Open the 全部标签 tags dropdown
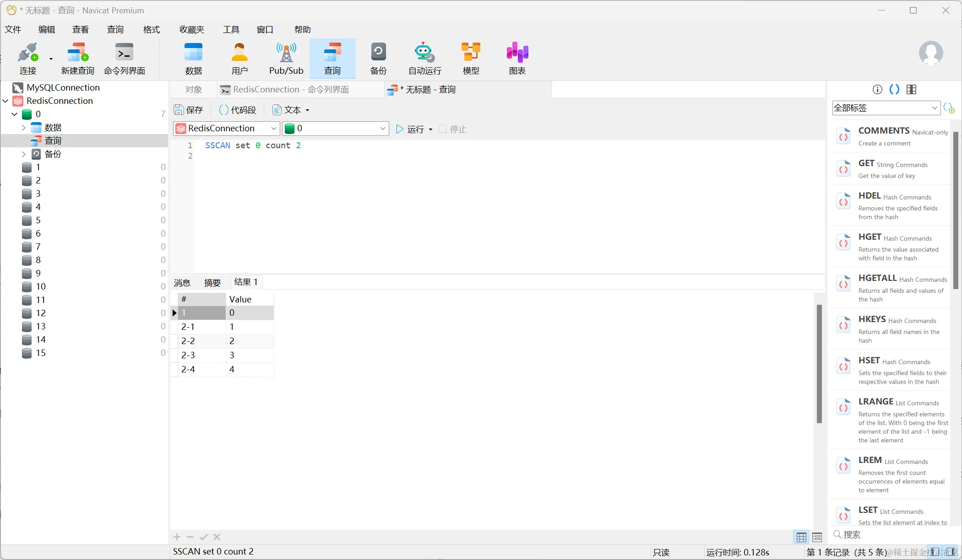The image size is (962, 560). point(886,108)
